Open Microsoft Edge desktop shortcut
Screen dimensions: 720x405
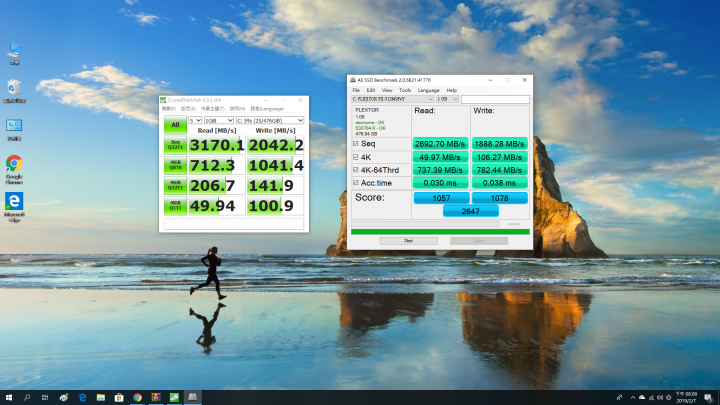click(14, 203)
